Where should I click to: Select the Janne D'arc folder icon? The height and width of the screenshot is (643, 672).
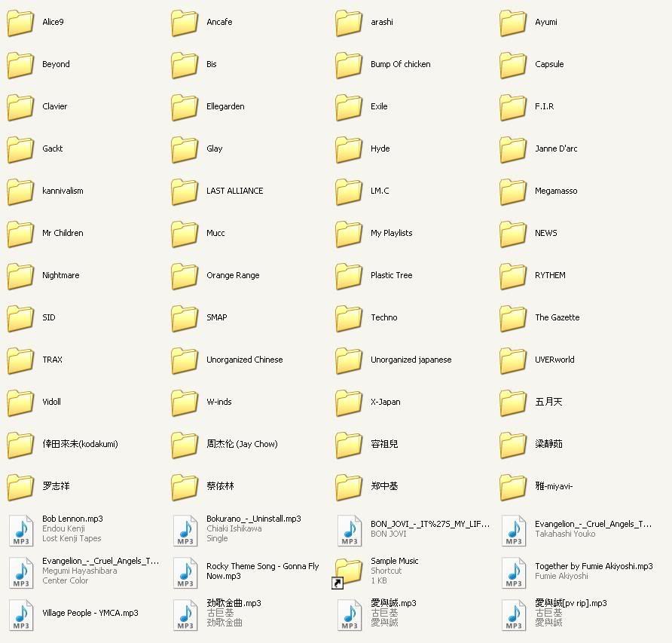[512, 150]
